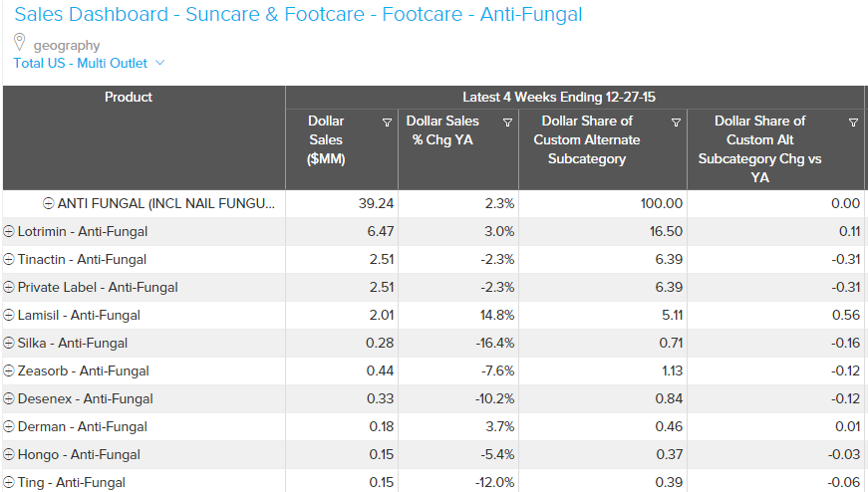Click the geography location pin icon
The height and width of the screenshot is (492, 868).
click(20, 43)
